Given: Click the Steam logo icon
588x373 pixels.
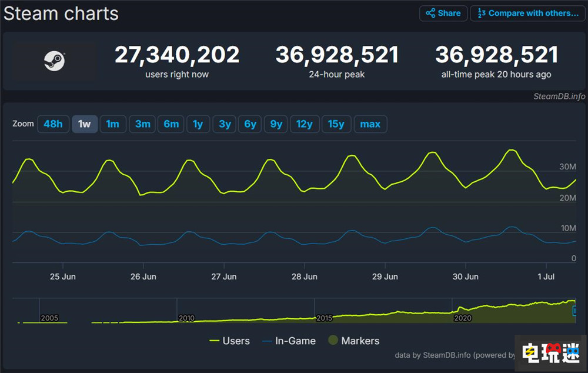Looking at the screenshot, I should click(x=55, y=61).
